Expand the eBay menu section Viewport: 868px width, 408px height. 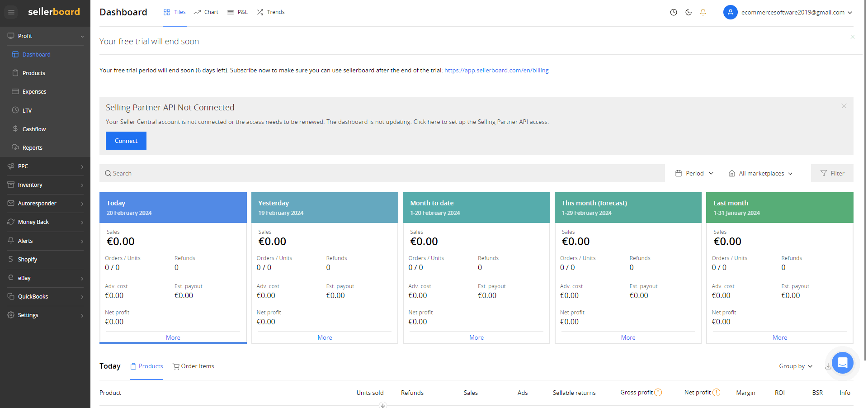[x=45, y=278]
